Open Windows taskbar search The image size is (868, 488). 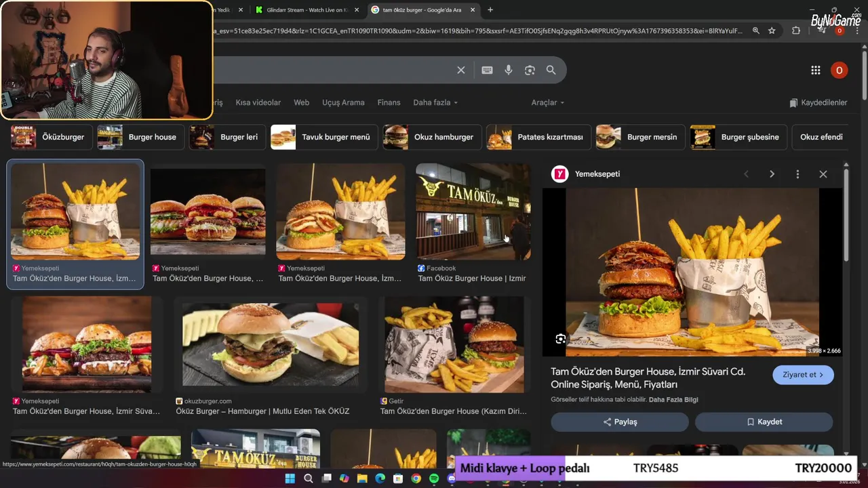[x=309, y=479]
